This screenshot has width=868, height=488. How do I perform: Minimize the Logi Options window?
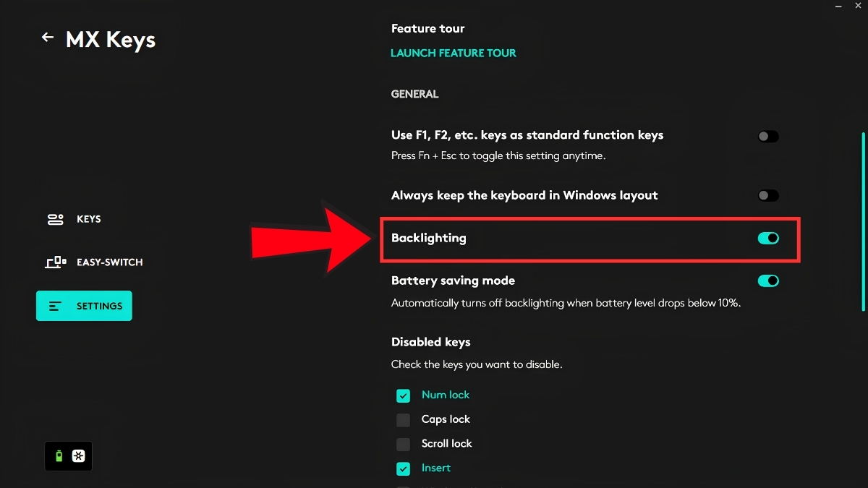(x=838, y=6)
